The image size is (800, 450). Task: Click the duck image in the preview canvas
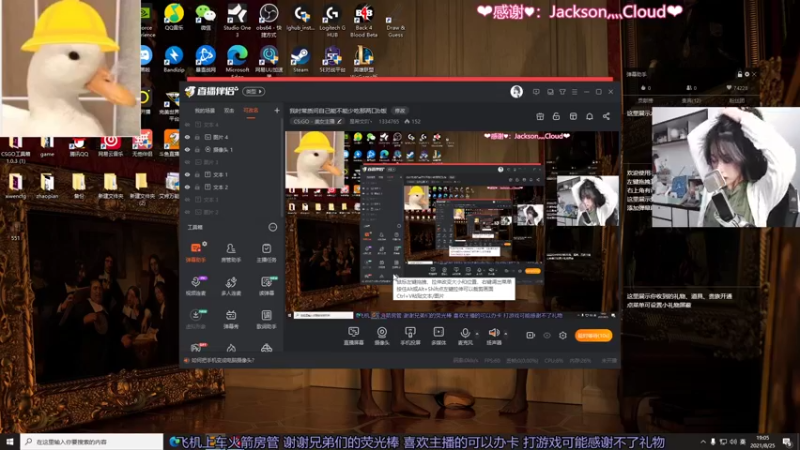(315, 159)
